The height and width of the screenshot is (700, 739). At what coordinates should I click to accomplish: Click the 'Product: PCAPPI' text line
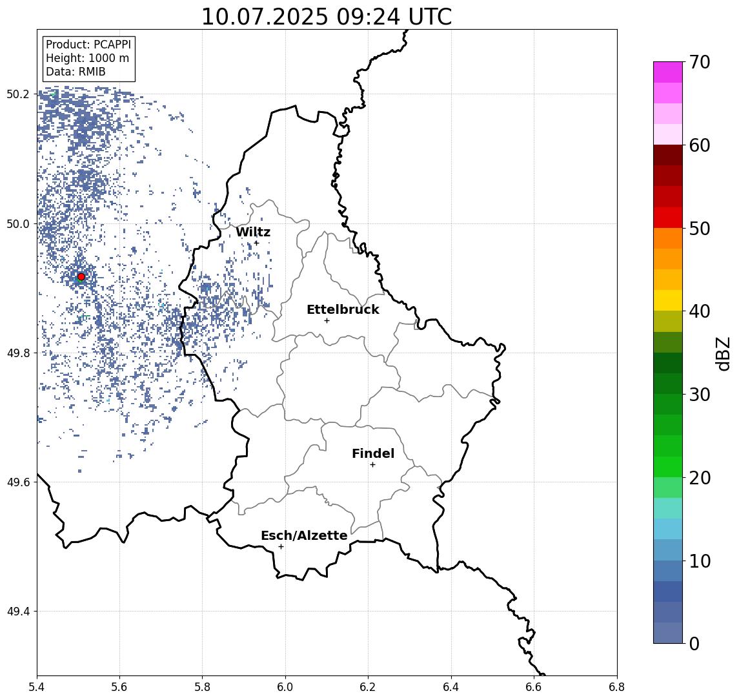88,45
